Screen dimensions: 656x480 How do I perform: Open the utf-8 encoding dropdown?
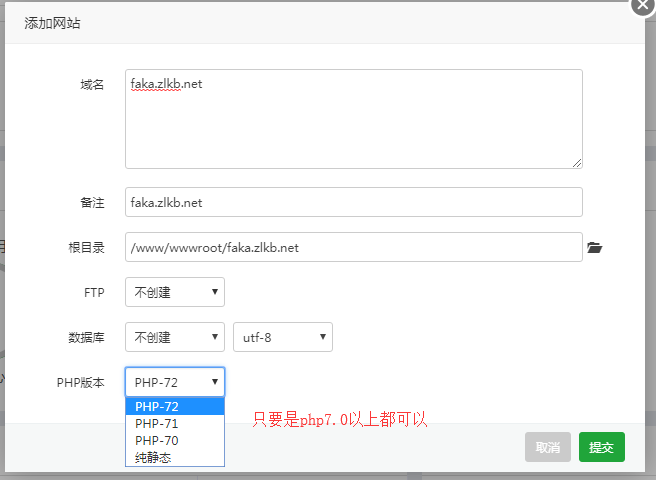coord(283,337)
